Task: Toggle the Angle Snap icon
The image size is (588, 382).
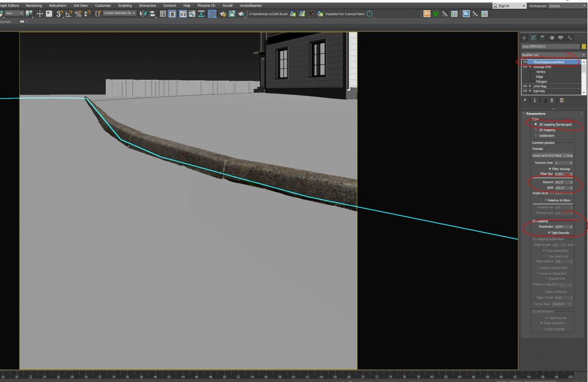Action: [69, 14]
